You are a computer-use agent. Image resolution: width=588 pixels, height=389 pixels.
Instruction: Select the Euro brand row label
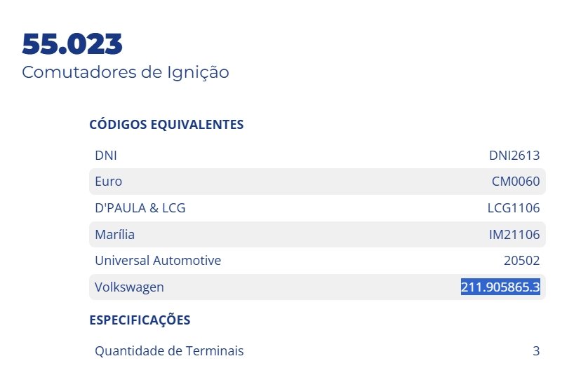pyautogui.click(x=108, y=182)
